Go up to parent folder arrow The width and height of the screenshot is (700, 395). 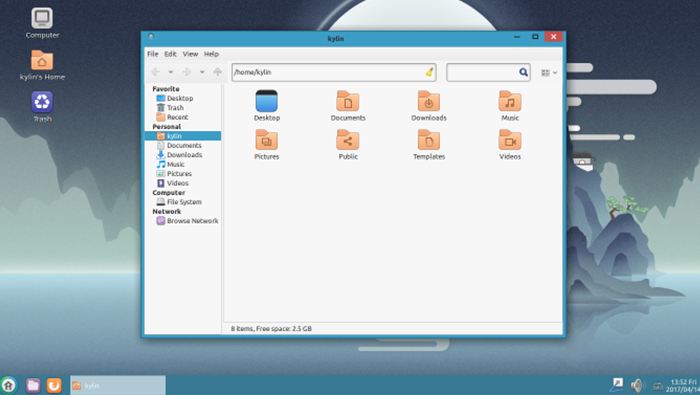pyautogui.click(x=217, y=72)
